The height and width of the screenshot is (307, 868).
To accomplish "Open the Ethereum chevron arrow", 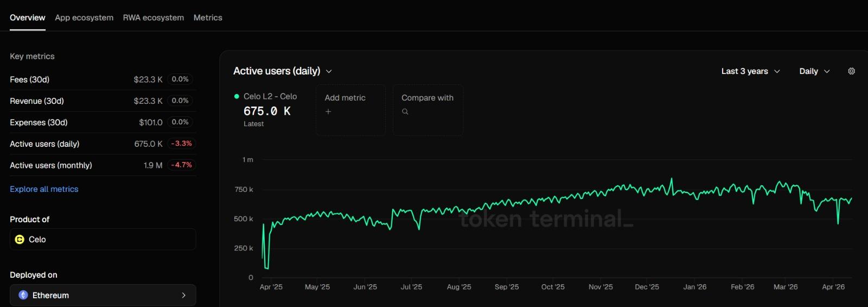I will [x=183, y=295].
